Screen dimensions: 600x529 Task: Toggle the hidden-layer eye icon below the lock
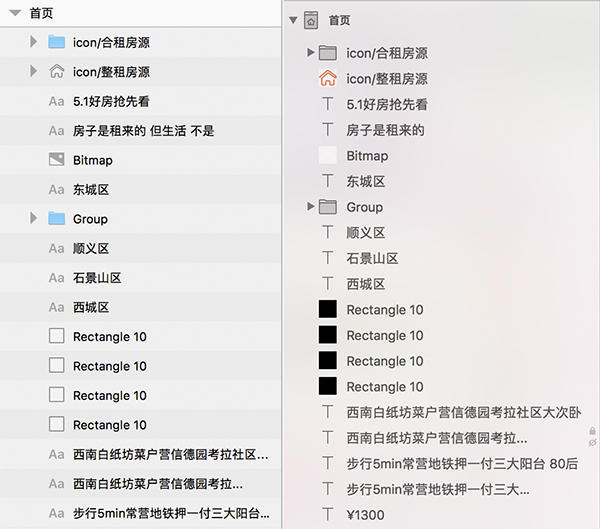(592, 443)
